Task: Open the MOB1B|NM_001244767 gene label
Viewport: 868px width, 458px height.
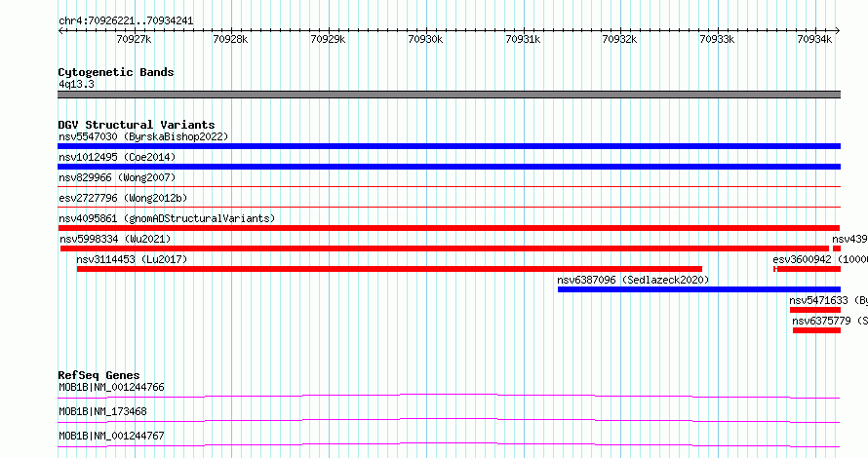Action: tap(112, 436)
